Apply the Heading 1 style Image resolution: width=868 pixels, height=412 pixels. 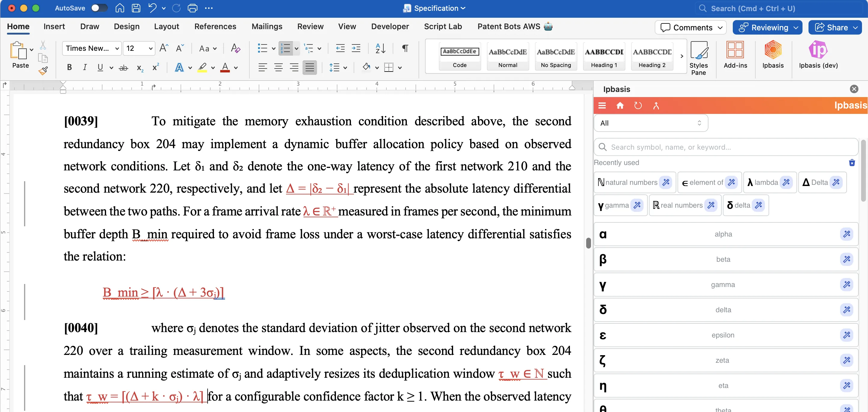(604, 56)
